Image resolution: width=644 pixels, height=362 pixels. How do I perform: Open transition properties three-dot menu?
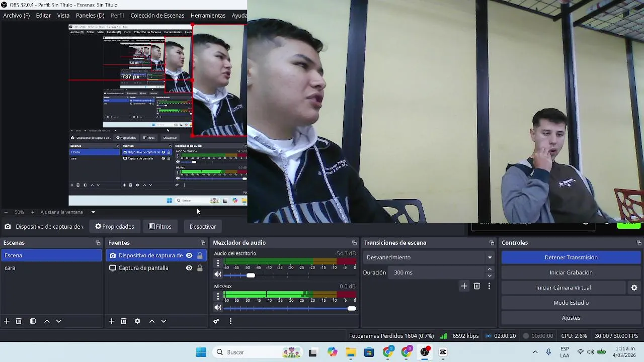[x=489, y=286]
